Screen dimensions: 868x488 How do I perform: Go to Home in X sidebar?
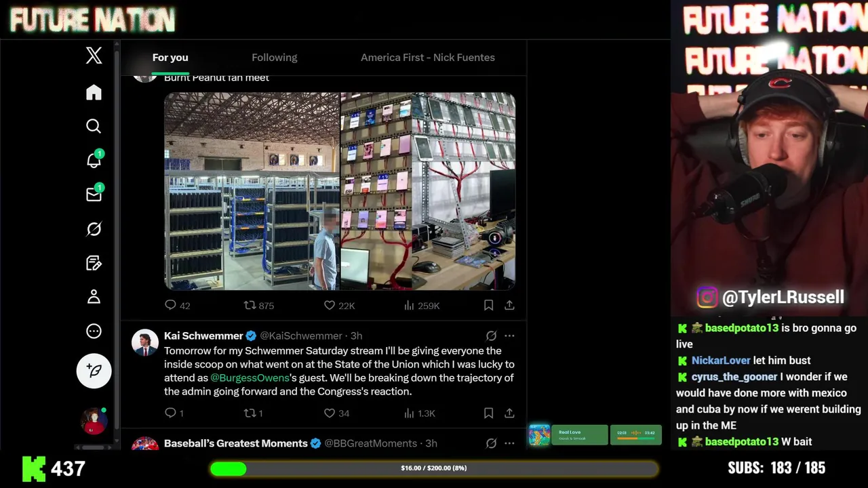(x=94, y=92)
